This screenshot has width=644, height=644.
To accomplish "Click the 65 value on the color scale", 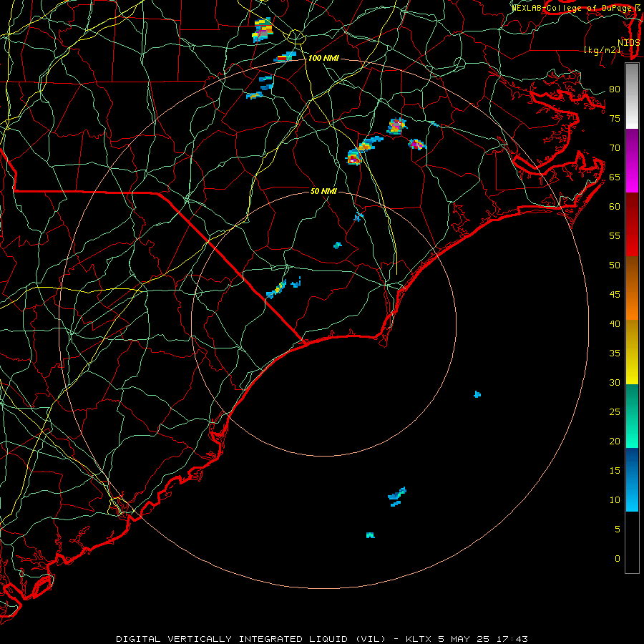I will point(615,177).
